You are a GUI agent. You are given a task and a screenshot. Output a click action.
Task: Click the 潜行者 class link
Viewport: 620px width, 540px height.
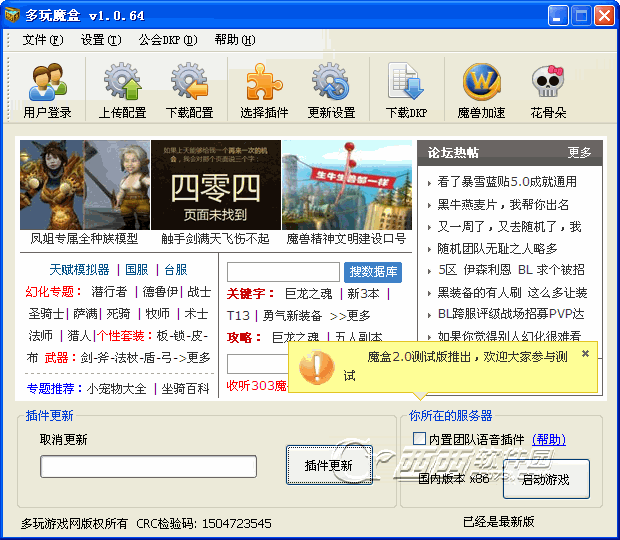pos(109,292)
